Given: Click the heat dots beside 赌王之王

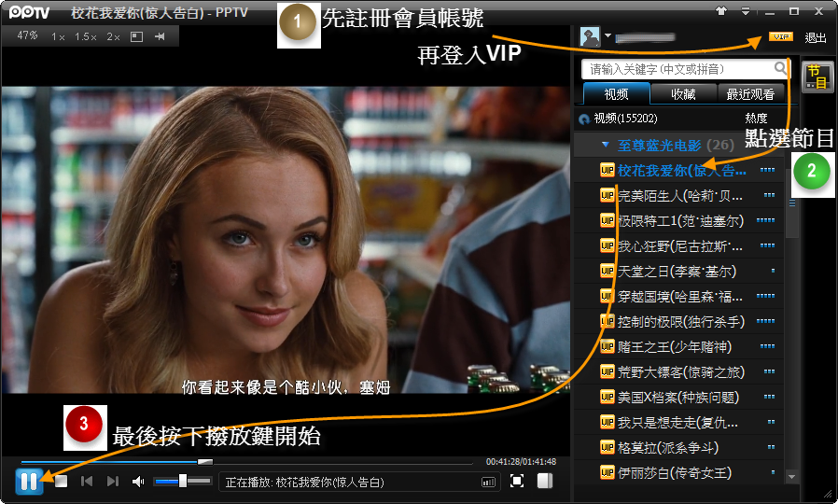Looking at the screenshot, I should [x=767, y=345].
